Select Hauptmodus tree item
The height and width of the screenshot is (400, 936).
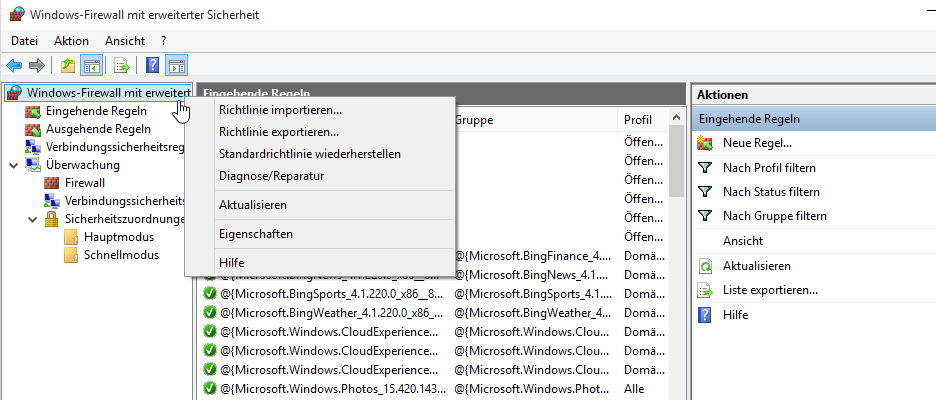pyautogui.click(x=119, y=237)
